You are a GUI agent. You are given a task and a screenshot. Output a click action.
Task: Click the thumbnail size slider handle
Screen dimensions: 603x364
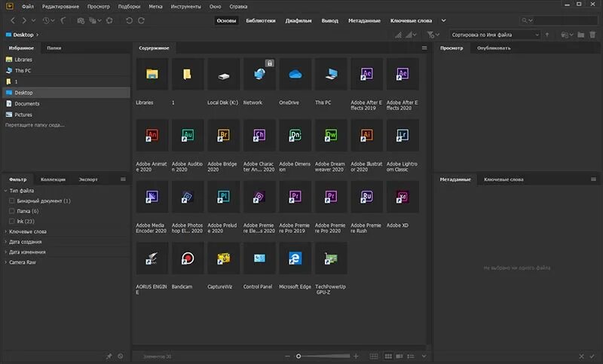pos(298,356)
